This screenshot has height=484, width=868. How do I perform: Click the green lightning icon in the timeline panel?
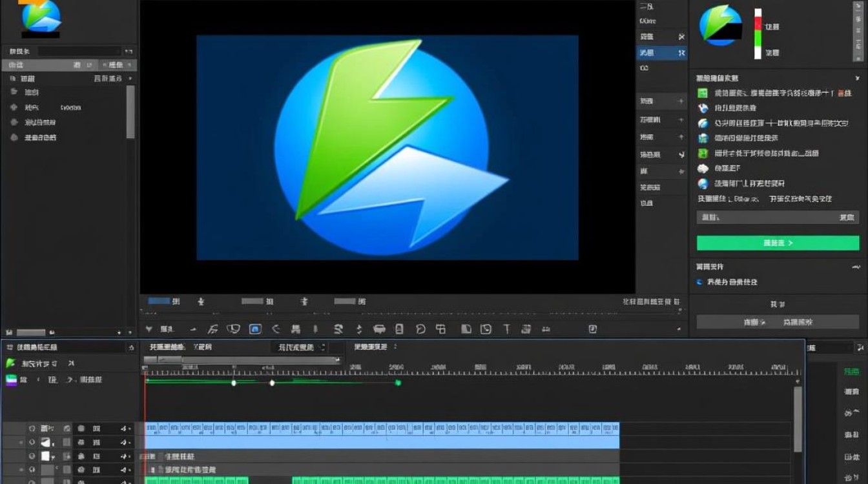coord(10,363)
